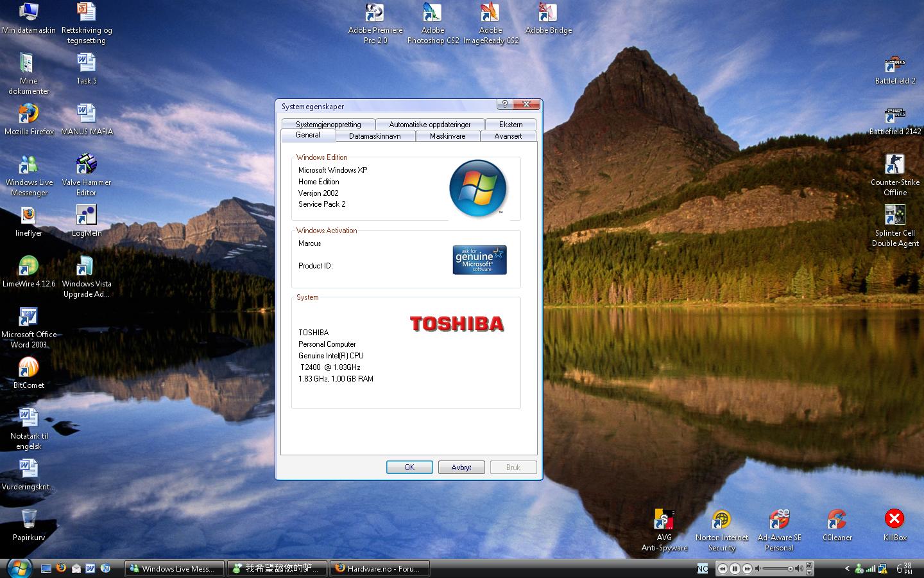Open Papirkurv recycle bin
The height and width of the screenshot is (578, 924).
click(28, 525)
